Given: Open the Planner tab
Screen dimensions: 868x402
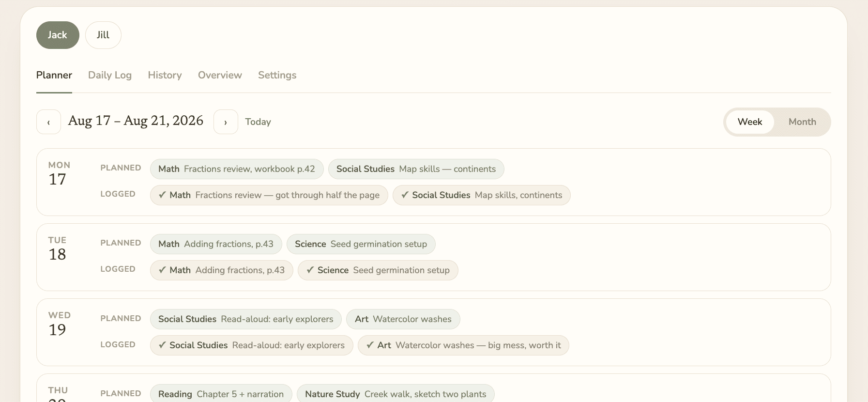Looking at the screenshot, I should [54, 75].
